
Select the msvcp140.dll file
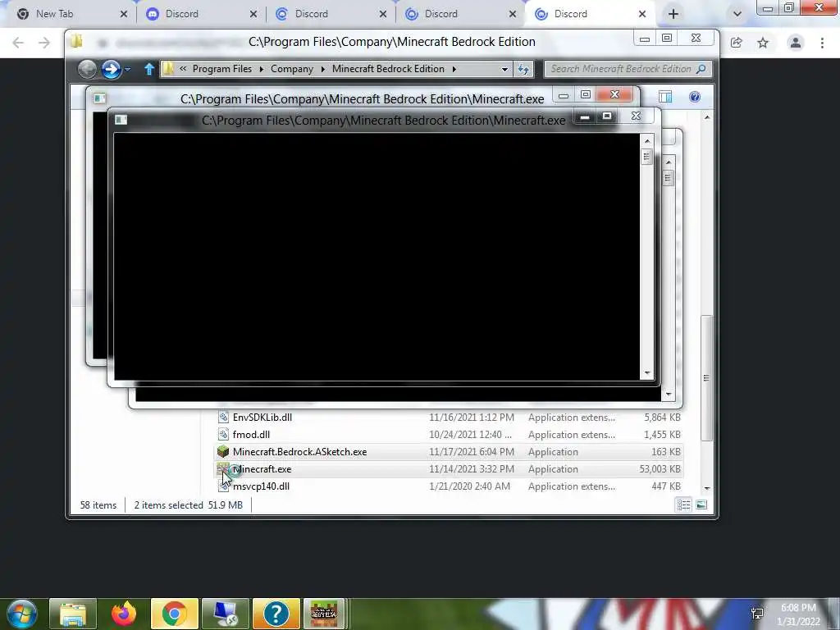click(x=261, y=486)
